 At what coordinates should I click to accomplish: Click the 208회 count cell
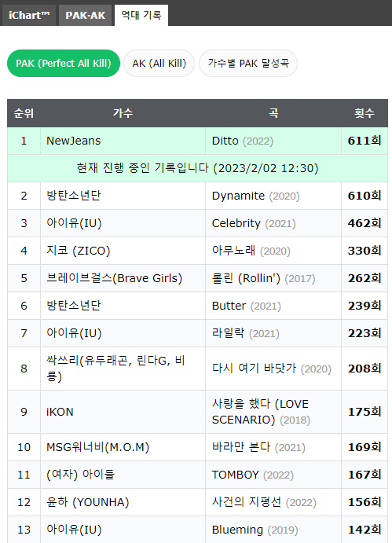coord(365,369)
